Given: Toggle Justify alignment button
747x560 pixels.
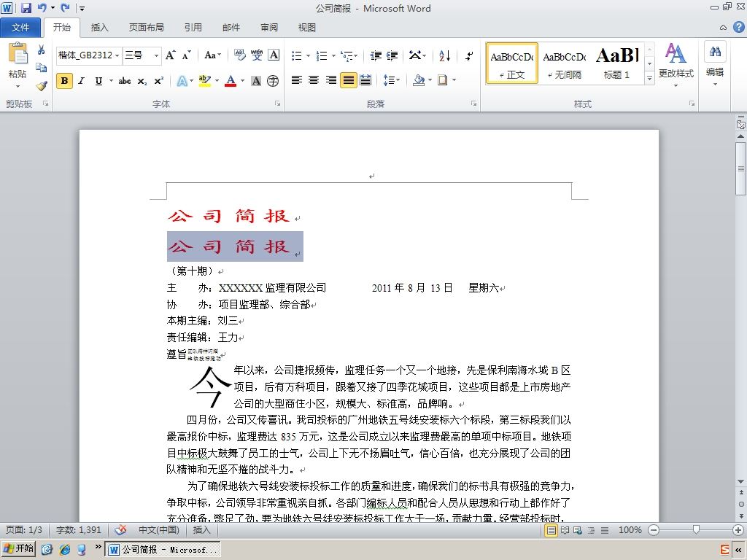Looking at the screenshot, I should click(349, 80).
